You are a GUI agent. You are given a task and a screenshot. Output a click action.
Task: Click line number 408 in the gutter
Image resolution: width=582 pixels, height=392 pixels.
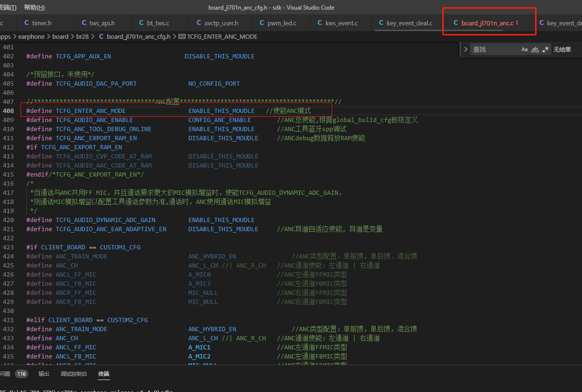(x=8, y=111)
